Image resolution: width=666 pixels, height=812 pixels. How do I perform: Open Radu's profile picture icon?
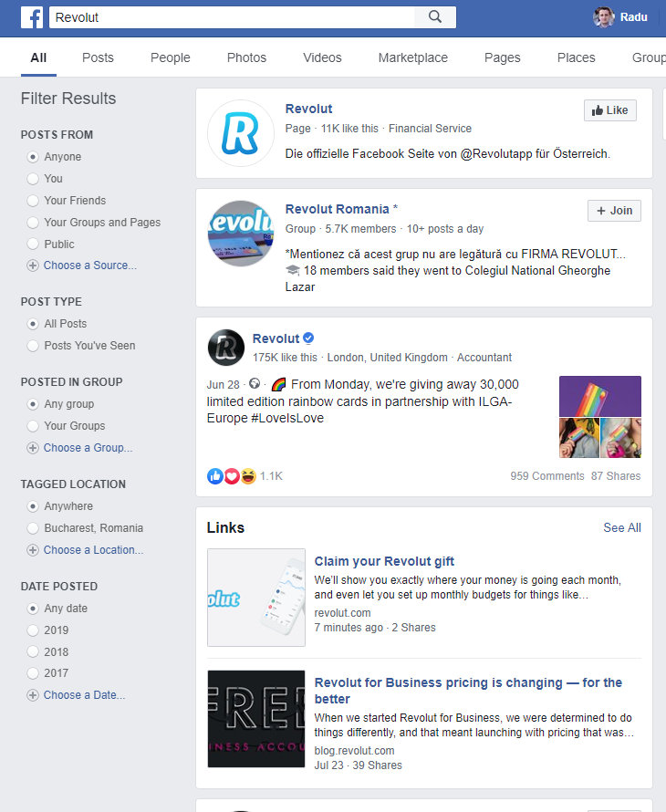click(603, 17)
